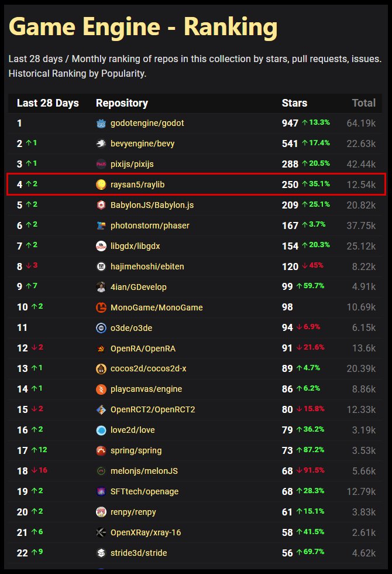Click raylib's stars count 250
Viewport: 392px width, 574px height.
click(290, 185)
